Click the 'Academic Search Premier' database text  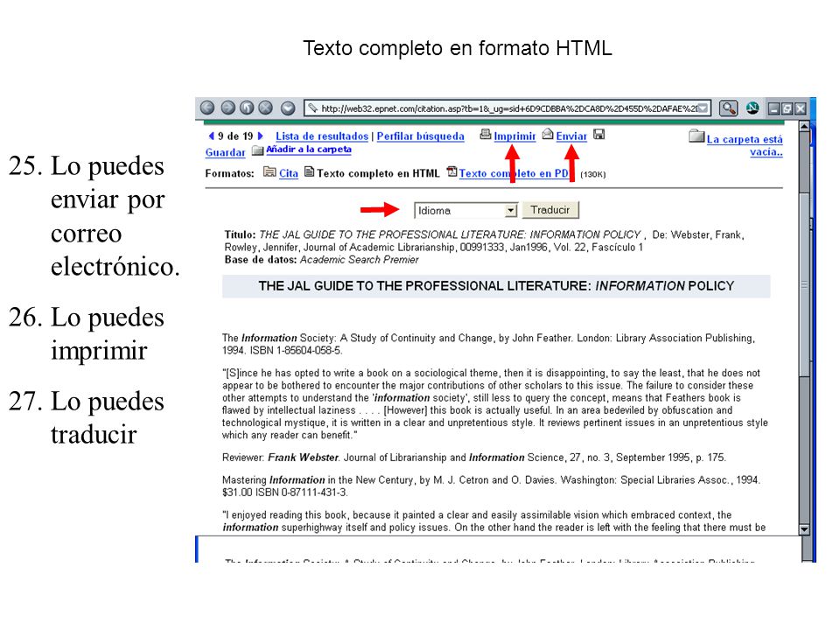pos(360,260)
